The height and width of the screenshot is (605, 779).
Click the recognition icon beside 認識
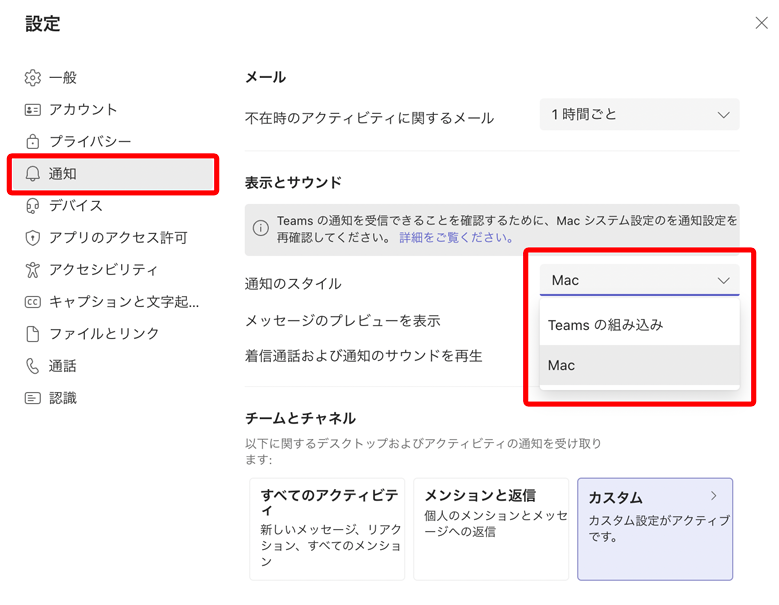tap(33, 398)
